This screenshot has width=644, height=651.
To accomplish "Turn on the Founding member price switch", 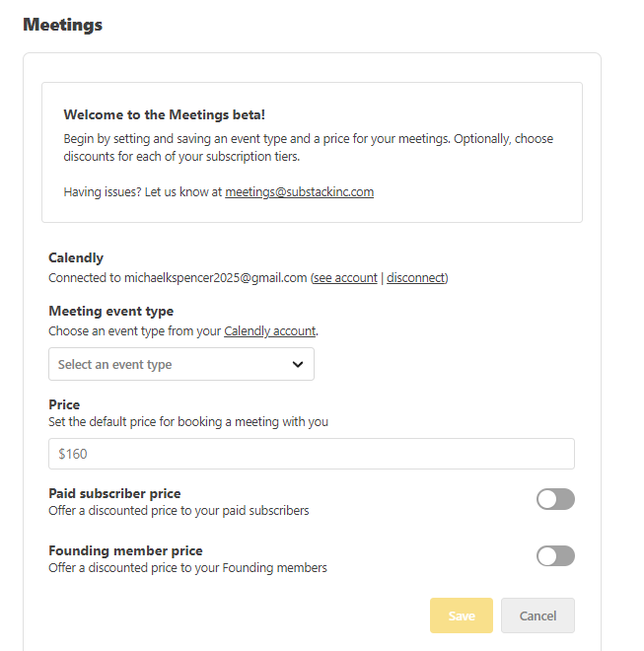I will coord(555,556).
